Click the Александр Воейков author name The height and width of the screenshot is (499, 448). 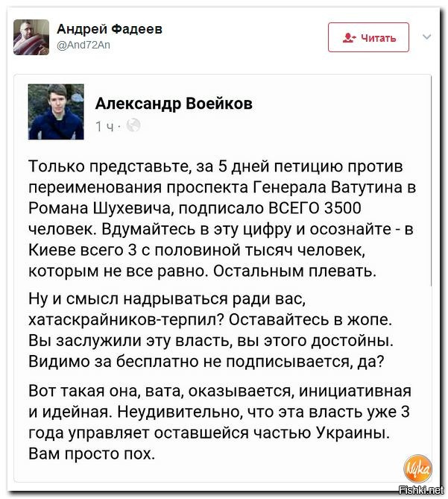click(174, 104)
